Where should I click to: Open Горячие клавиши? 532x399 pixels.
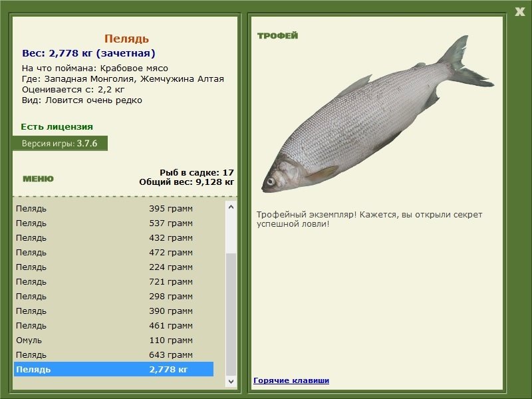point(291,380)
